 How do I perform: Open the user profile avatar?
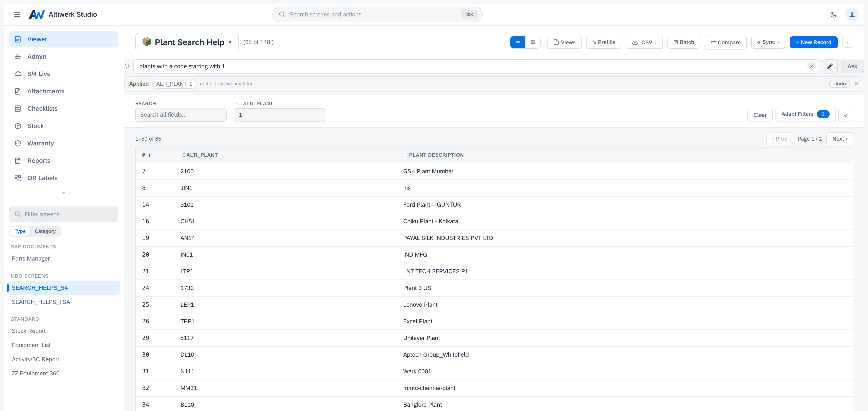coord(852,14)
